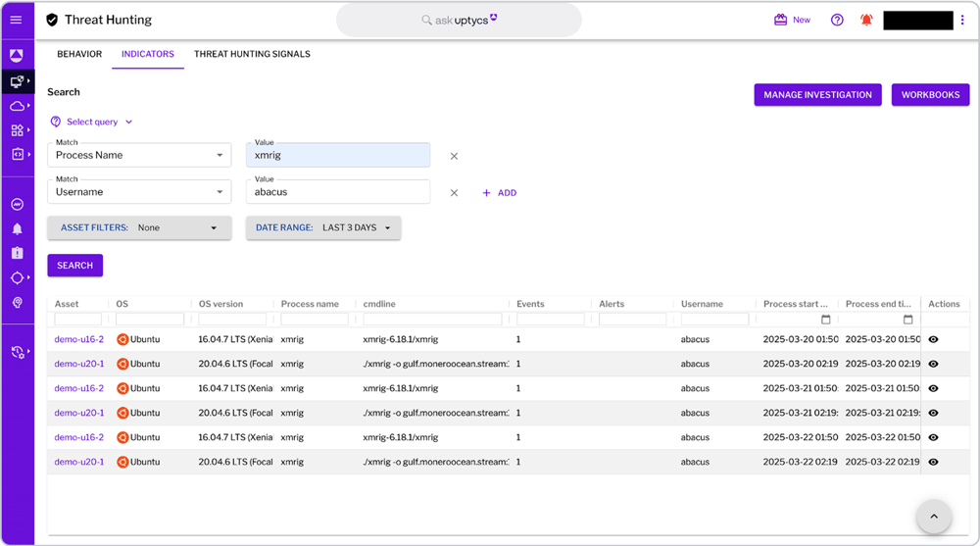Open the Date Range Last 3 Days dropdown

[323, 227]
